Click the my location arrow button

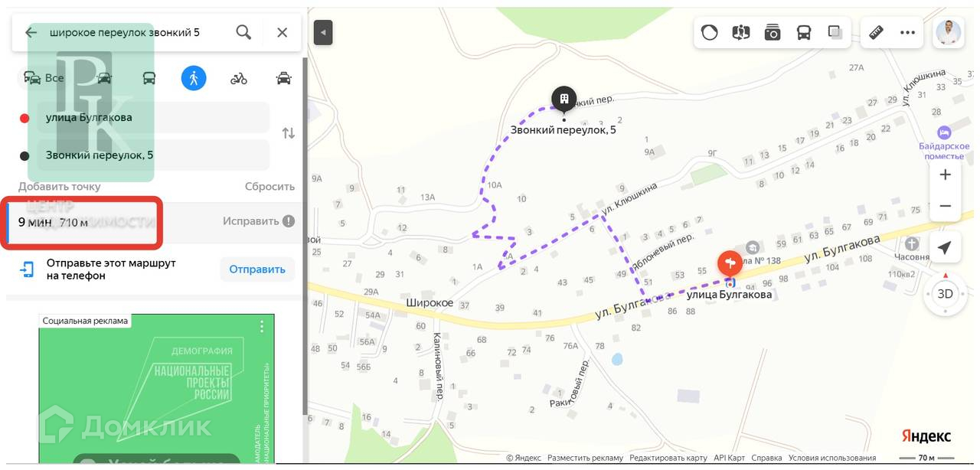pyautogui.click(x=945, y=248)
